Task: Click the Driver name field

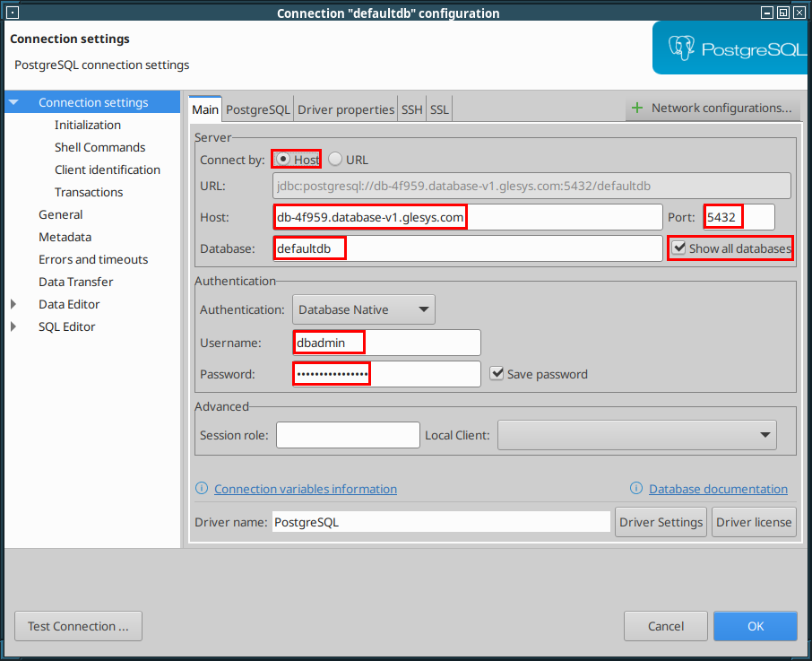Action: tap(441, 522)
